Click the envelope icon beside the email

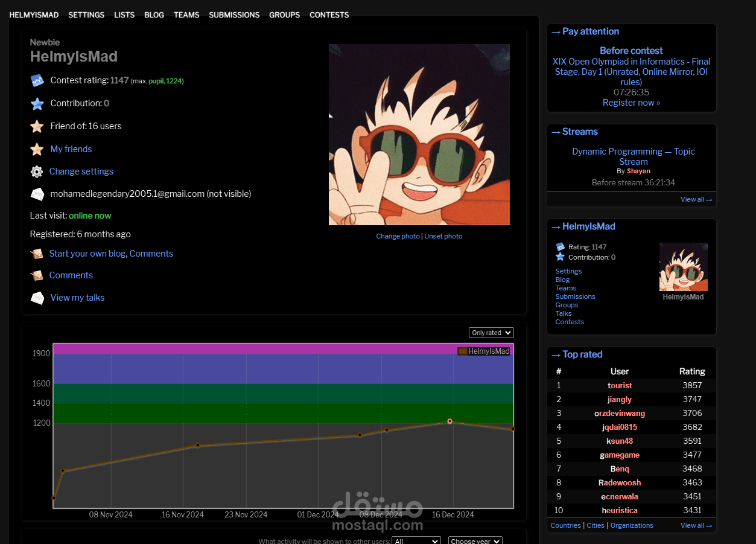[37, 194]
